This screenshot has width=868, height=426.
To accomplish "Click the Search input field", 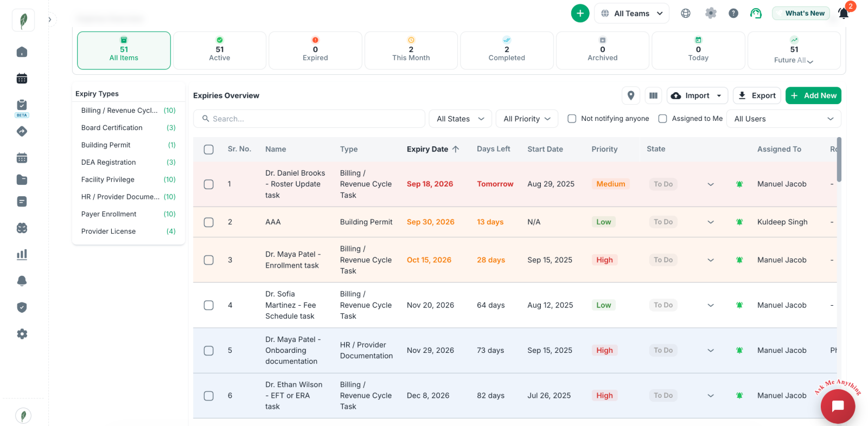I will 309,119.
